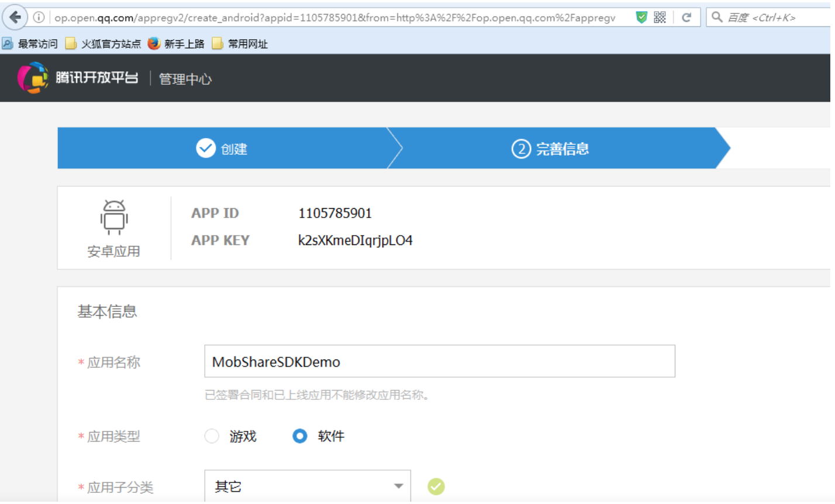Open the QR code icon in address bar
Image resolution: width=835 pixels, height=504 pixels.
coord(660,18)
